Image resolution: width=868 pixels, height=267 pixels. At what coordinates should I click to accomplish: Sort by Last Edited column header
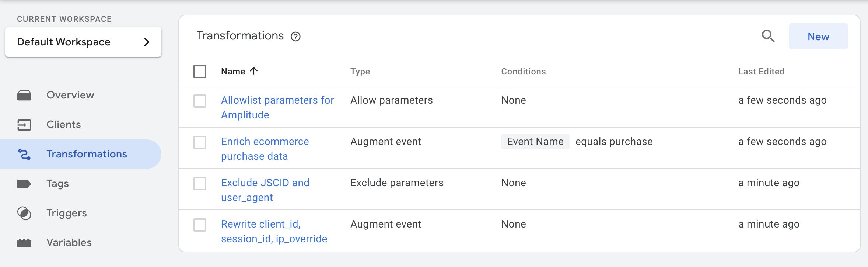pyautogui.click(x=761, y=72)
